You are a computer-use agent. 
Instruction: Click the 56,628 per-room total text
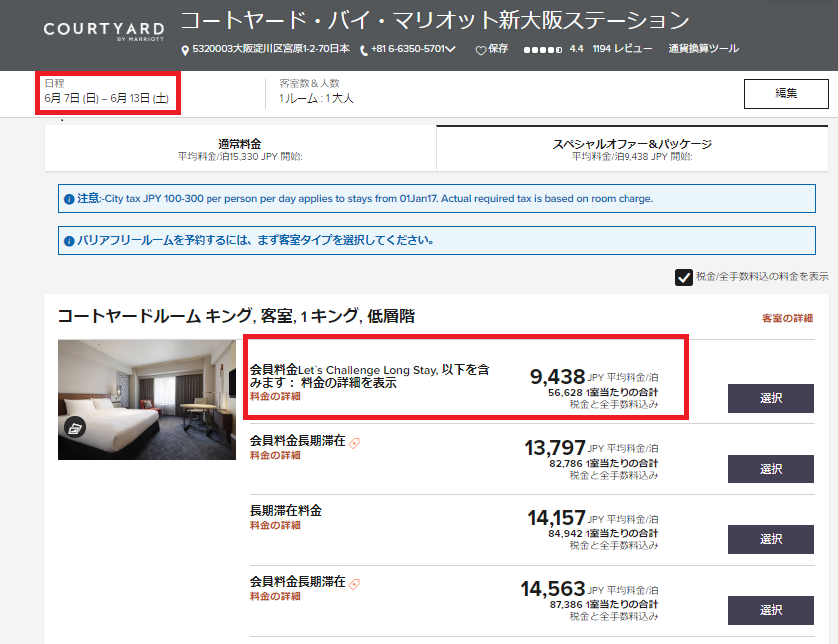pos(603,393)
